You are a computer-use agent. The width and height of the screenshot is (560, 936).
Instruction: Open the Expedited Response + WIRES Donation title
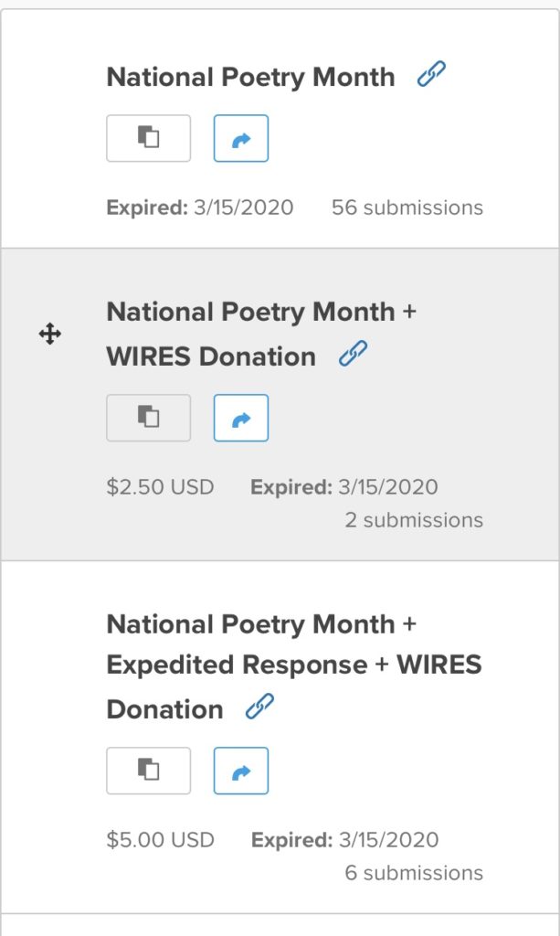pyautogui.click(x=274, y=665)
